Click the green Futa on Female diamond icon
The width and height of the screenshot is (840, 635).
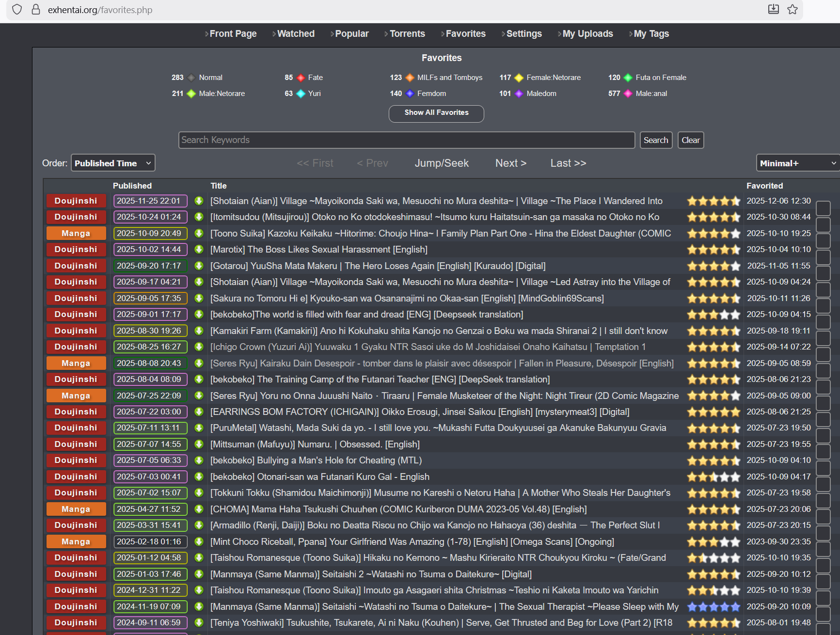pyautogui.click(x=628, y=78)
